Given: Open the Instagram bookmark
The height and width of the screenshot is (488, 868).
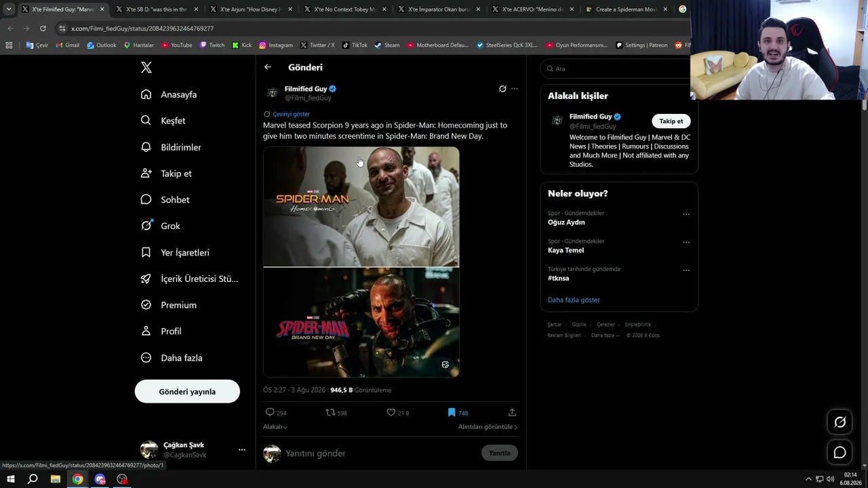Looking at the screenshot, I should coord(275,45).
